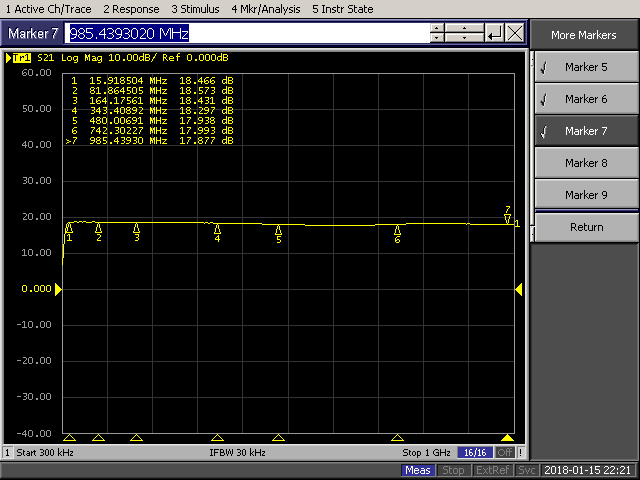
Task: Click the 60.00 top scale label
Action: (x=37, y=73)
